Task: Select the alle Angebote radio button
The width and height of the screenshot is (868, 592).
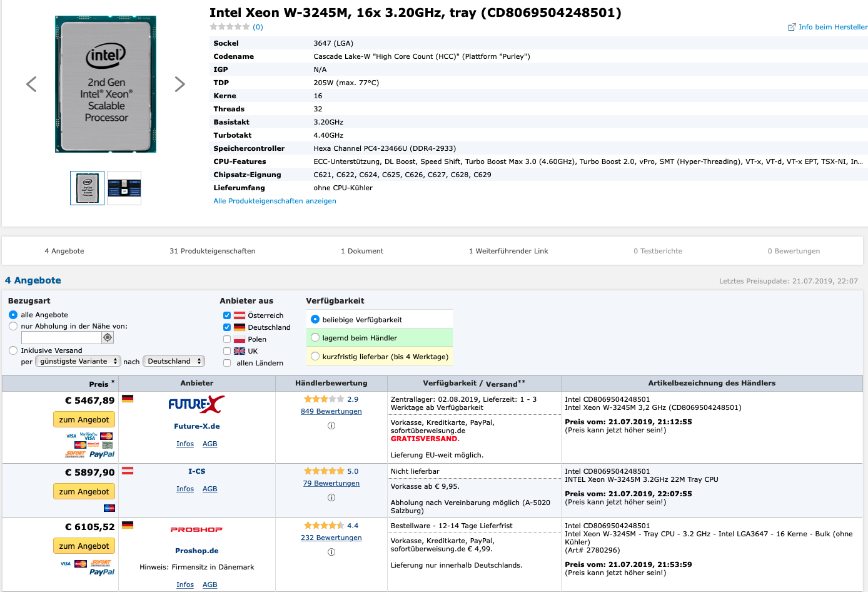Action: [13, 315]
